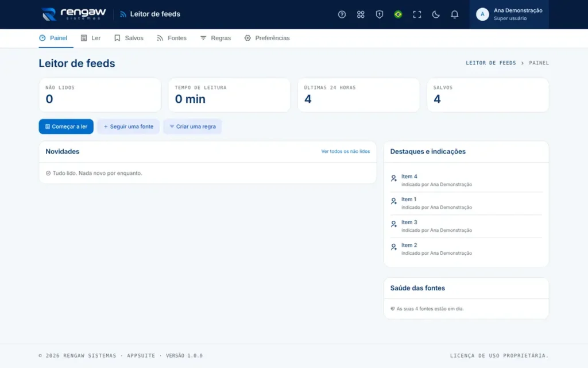Screen dimensions: 588x368
Task: Click the person icon beside Item 4
Action: coord(393,178)
